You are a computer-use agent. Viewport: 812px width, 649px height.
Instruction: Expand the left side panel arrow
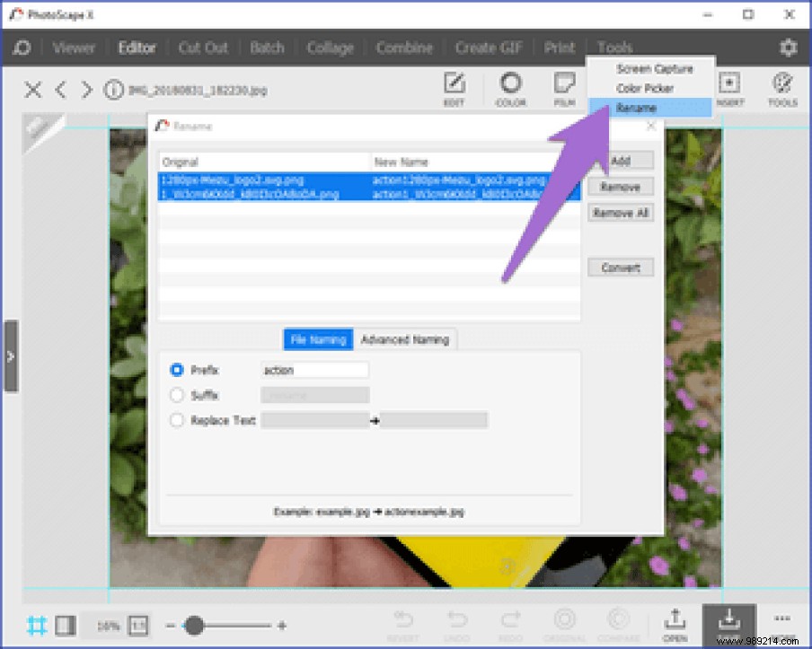pyautogui.click(x=12, y=355)
